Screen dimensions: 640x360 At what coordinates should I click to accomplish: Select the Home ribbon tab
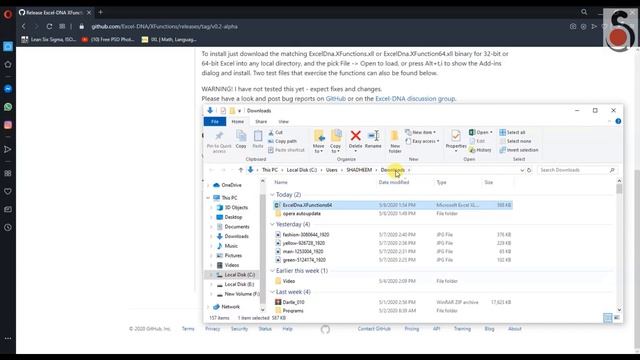(x=238, y=122)
